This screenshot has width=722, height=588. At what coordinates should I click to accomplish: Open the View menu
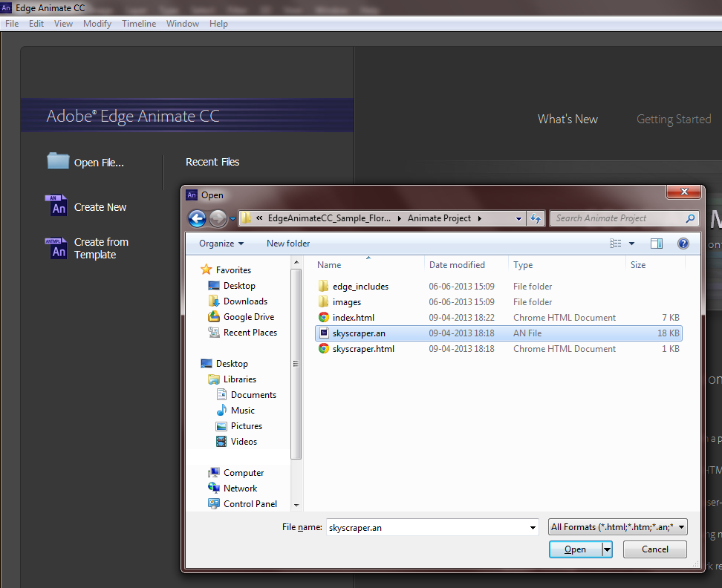pyautogui.click(x=64, y=24)
